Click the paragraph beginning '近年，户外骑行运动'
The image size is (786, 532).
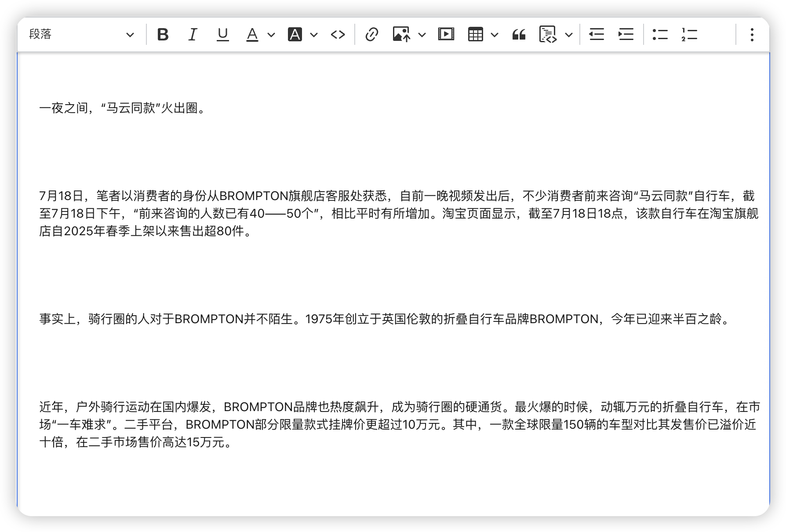point(400,425)
